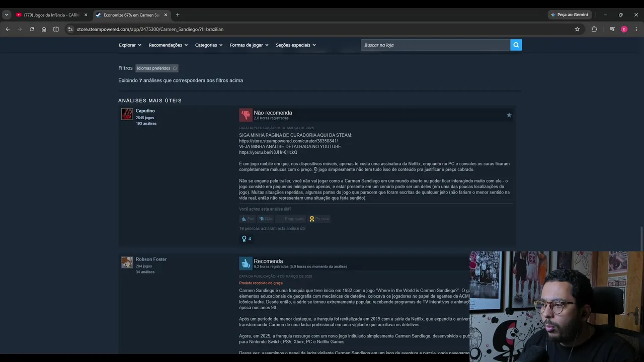This screenshot has width=644, height=362.
Task: Click the 'Peça ao Gemini' button
Action: coord(570,15)
